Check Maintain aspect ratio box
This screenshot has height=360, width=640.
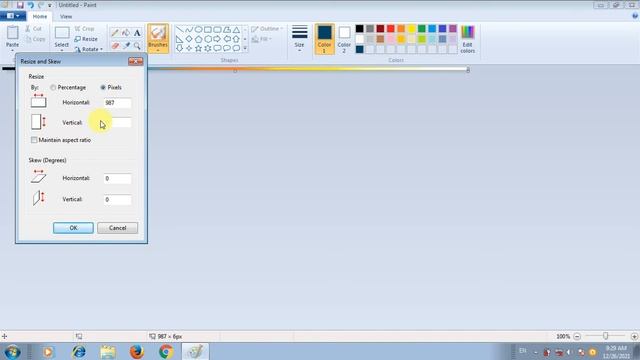(x=34, y=140)
